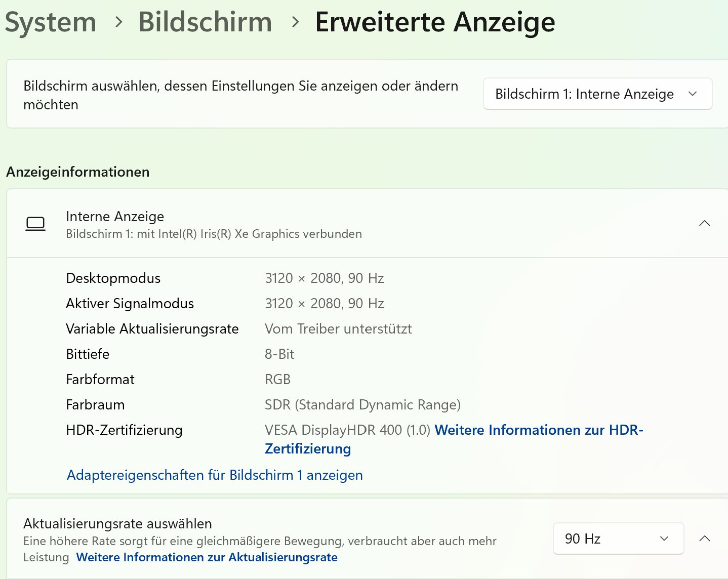Click the laptop icon beside Interne Anzeige

click(x=35, y=224)
